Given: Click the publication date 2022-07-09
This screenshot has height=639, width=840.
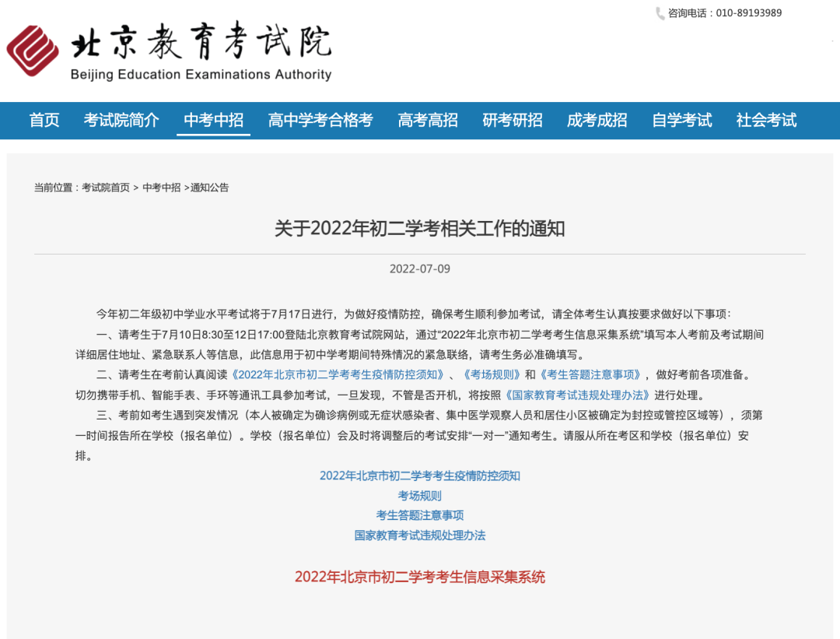Looking at the screenshot, I should click(419, 269).
